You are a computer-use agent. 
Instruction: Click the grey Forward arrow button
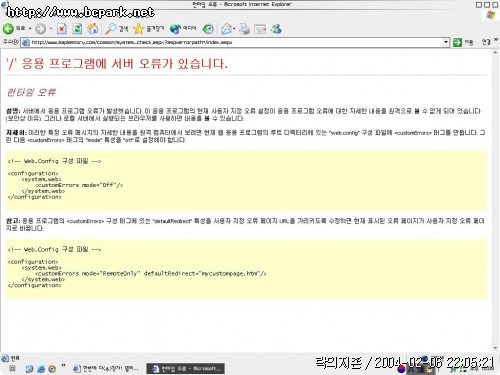point(41,29)
